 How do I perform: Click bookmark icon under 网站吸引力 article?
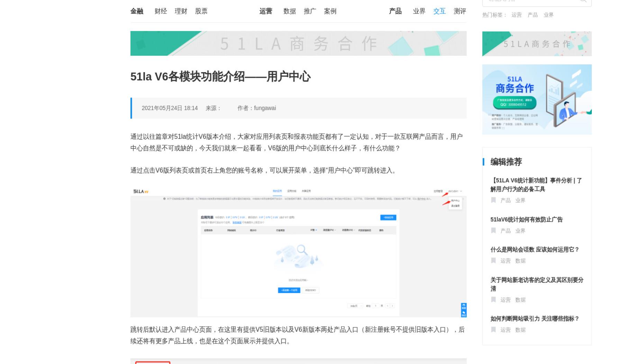493,330
